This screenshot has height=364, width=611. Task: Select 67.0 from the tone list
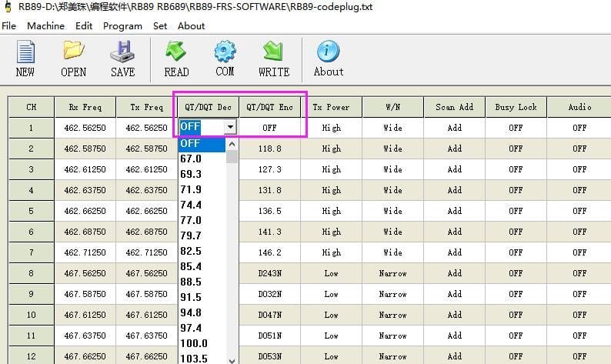click(x=191, y=159)
